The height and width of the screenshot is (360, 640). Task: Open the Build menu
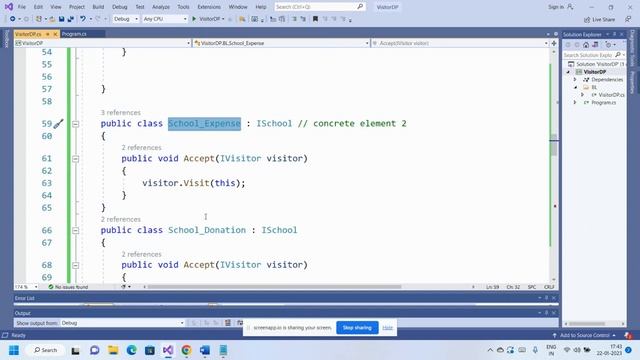coord(98,7)
